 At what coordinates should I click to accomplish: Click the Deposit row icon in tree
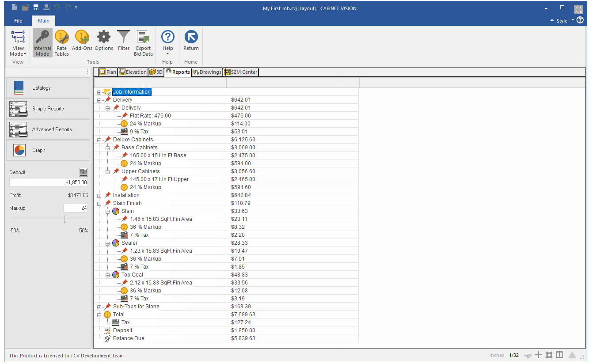pyautogui.click(x=107, y=330)
